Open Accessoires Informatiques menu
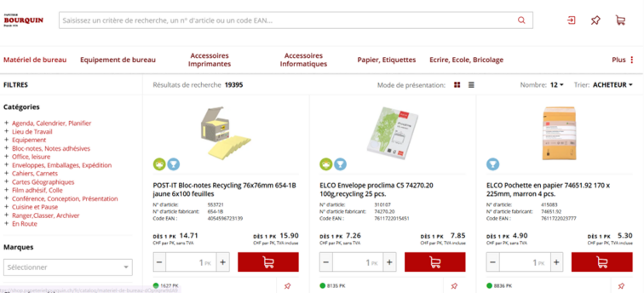The image size is (644, 293). (x=304, y=60)
